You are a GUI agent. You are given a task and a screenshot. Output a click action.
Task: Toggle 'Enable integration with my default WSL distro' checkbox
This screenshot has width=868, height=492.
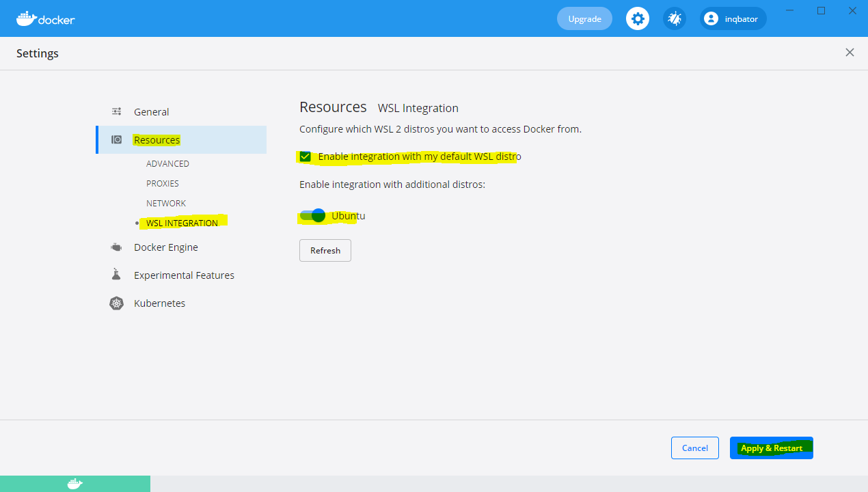click(x=305, y=156)
